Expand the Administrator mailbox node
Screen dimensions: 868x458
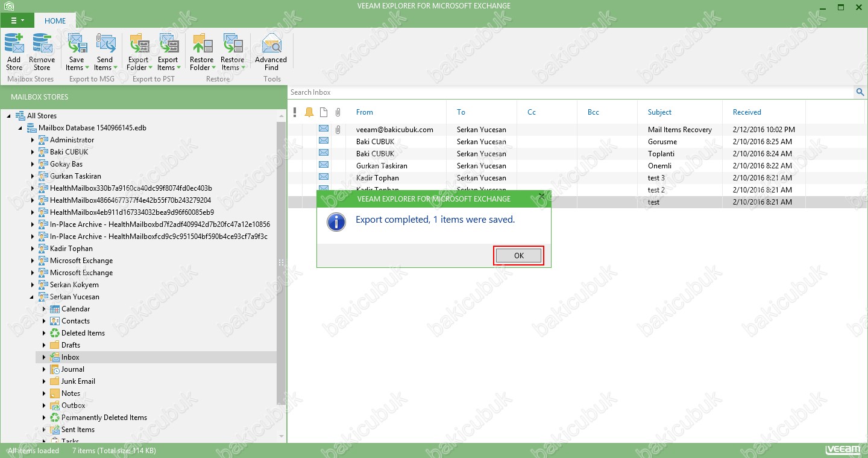33,140
